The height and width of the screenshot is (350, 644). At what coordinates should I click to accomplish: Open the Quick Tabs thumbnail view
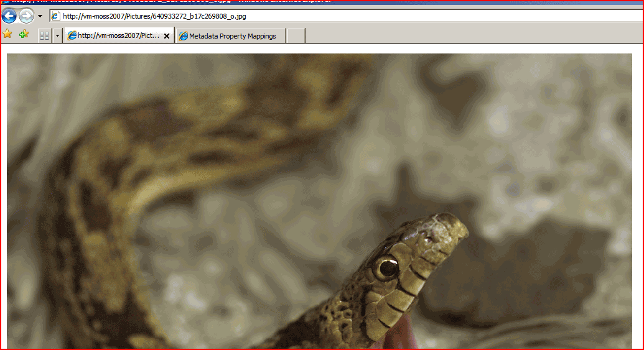[44, 36]
